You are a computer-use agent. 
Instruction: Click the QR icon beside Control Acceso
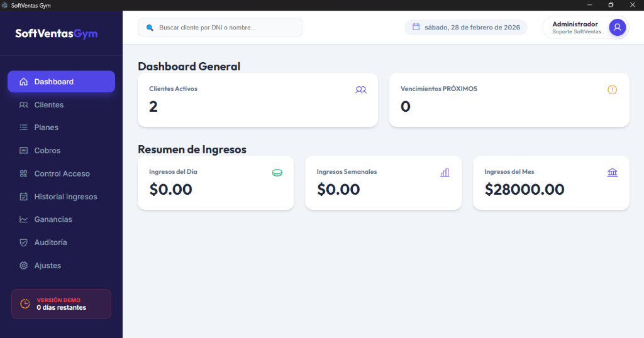click(24, 173)
